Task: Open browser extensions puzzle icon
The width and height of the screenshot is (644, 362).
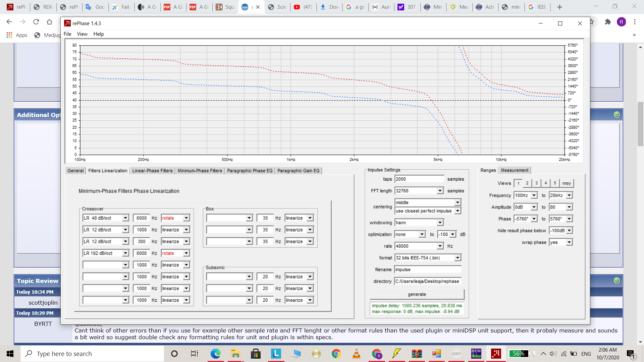Action: pyautogui.click(x=608, y=22)
